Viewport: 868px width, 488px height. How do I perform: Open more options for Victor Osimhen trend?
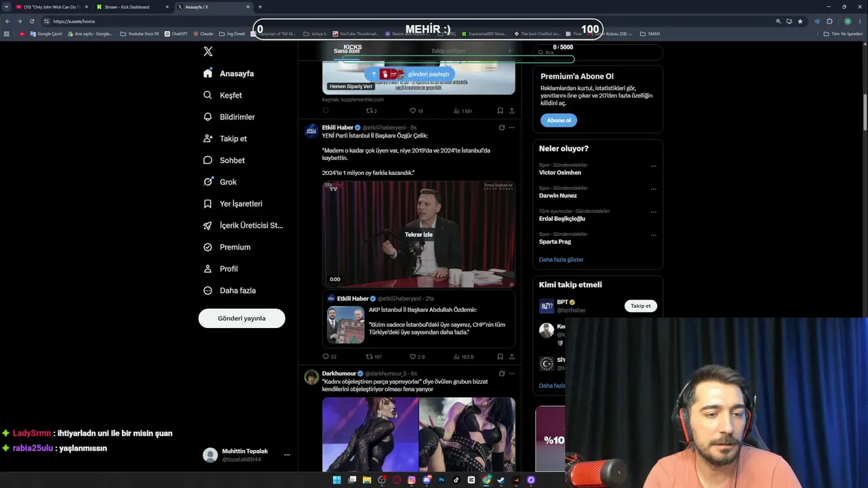click(654, 165)
